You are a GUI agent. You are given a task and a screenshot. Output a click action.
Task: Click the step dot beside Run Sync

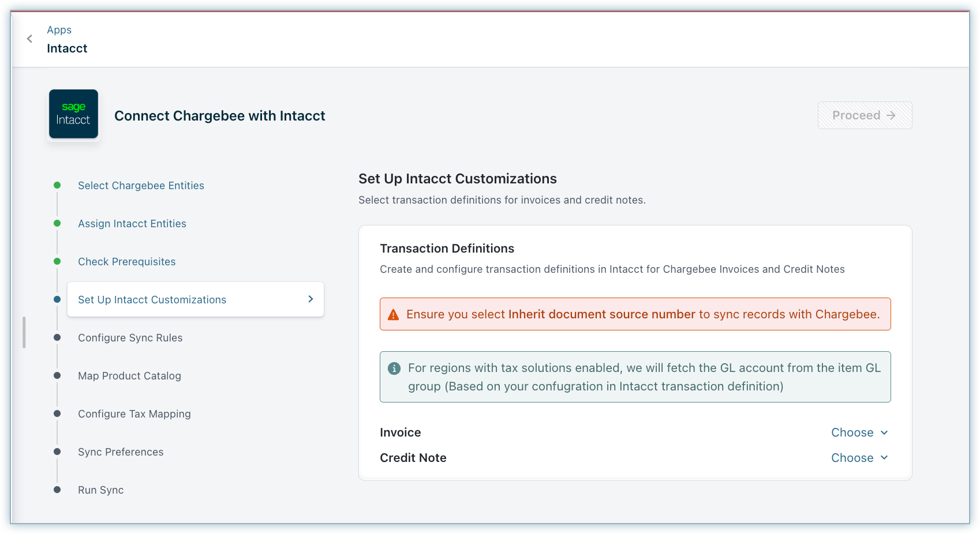[x=57, y=490]
